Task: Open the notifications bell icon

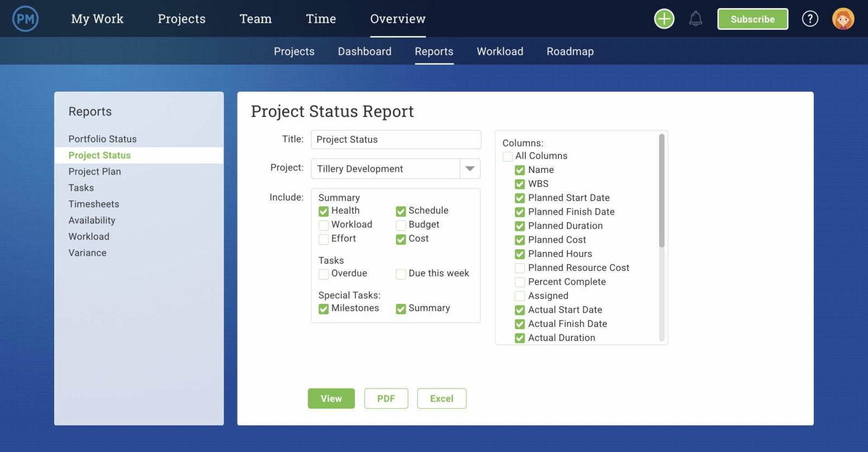Action: 695,19
